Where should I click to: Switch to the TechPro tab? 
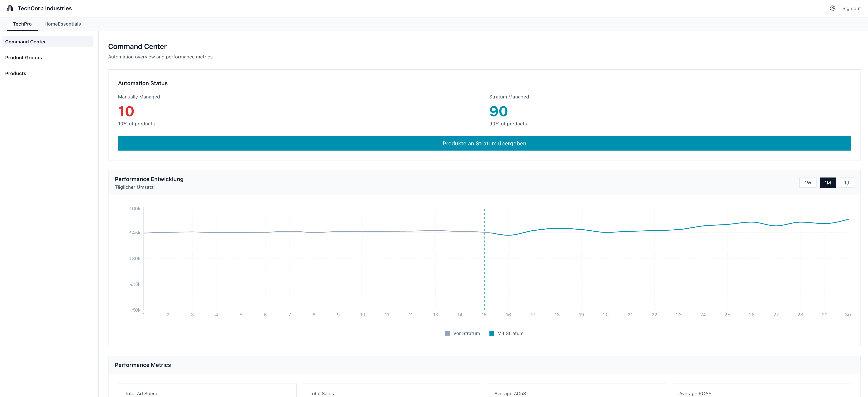[22, 24]
